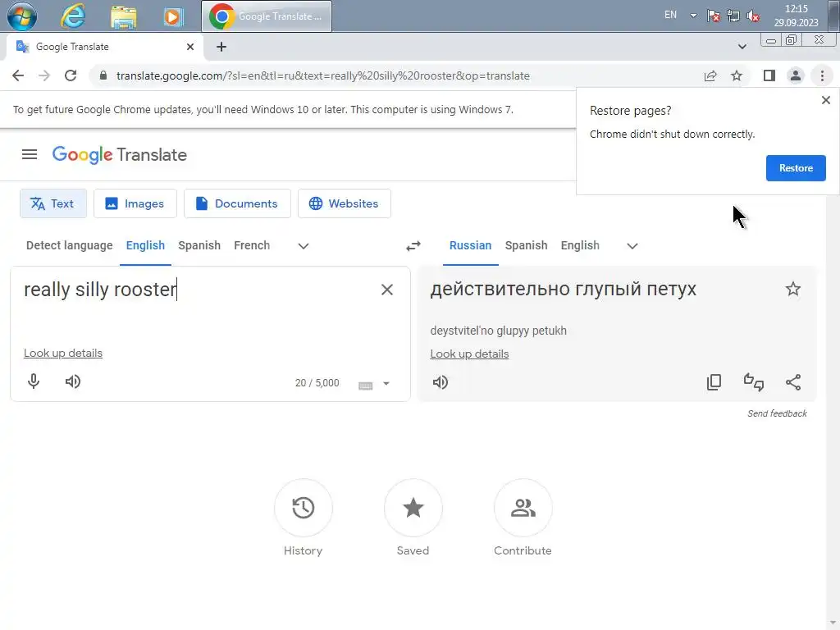Open input tools dropdown arrow
Viewport: 840px width, 630px height.
[386, 384]
